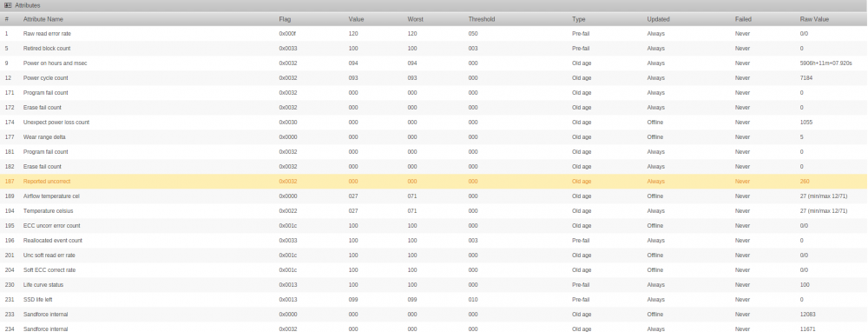Click threshold '050' for raw read error
This screenshot has height=332, width=868.
473,34
